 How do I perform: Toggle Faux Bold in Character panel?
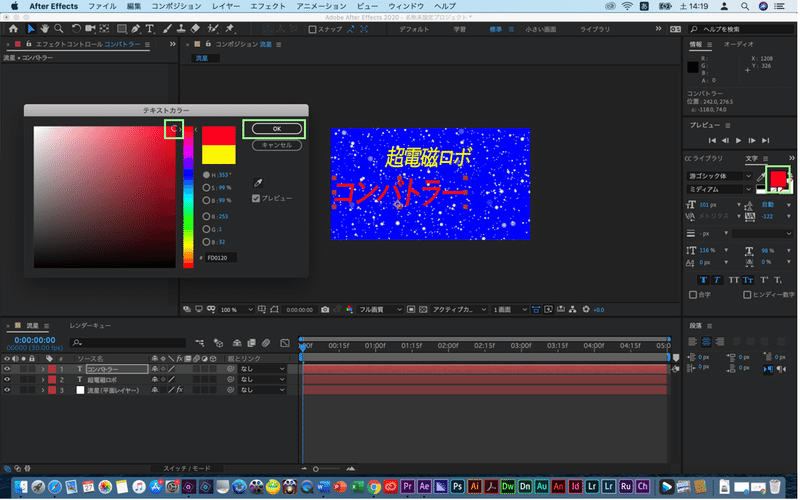[704, 280]
